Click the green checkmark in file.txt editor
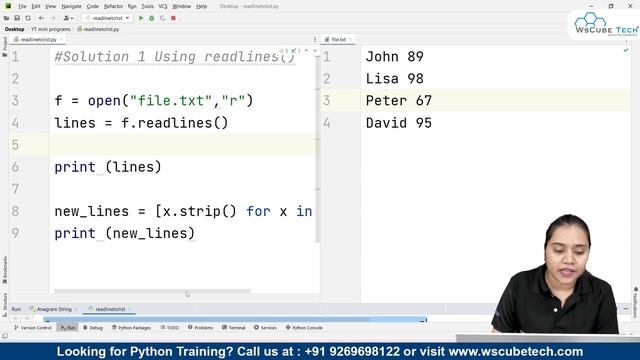Screen dimensions: 640x360 pyautogui.click(x=626, y=50)
